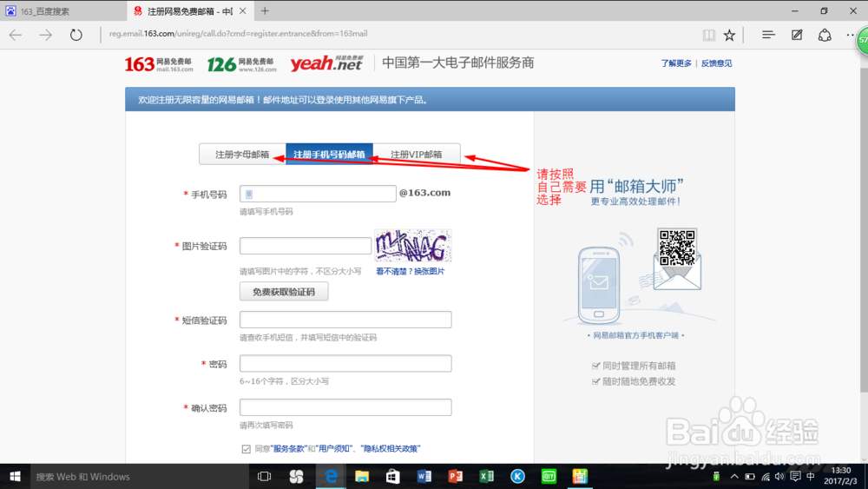Image resolution: width=868 pixels, height=489 pixels.
Task: Click the share icon in Edge toolbar
Action: click(825, 35)
